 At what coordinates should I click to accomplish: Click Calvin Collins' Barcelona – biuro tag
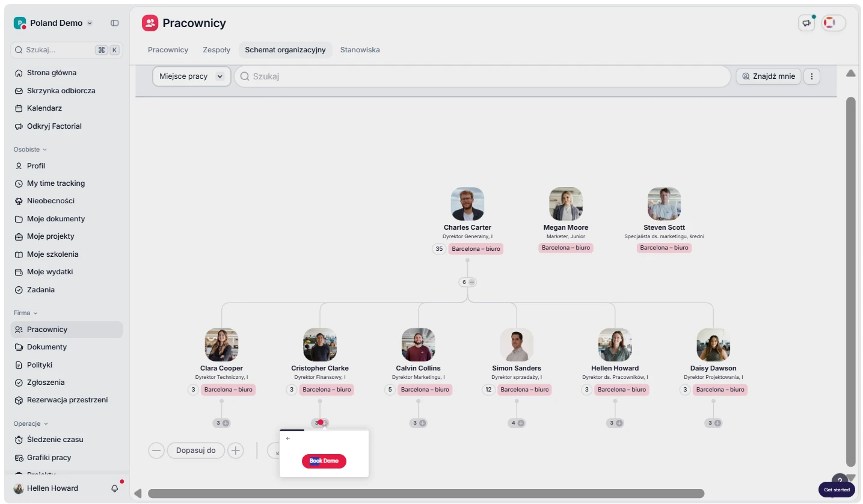(425, 390)
